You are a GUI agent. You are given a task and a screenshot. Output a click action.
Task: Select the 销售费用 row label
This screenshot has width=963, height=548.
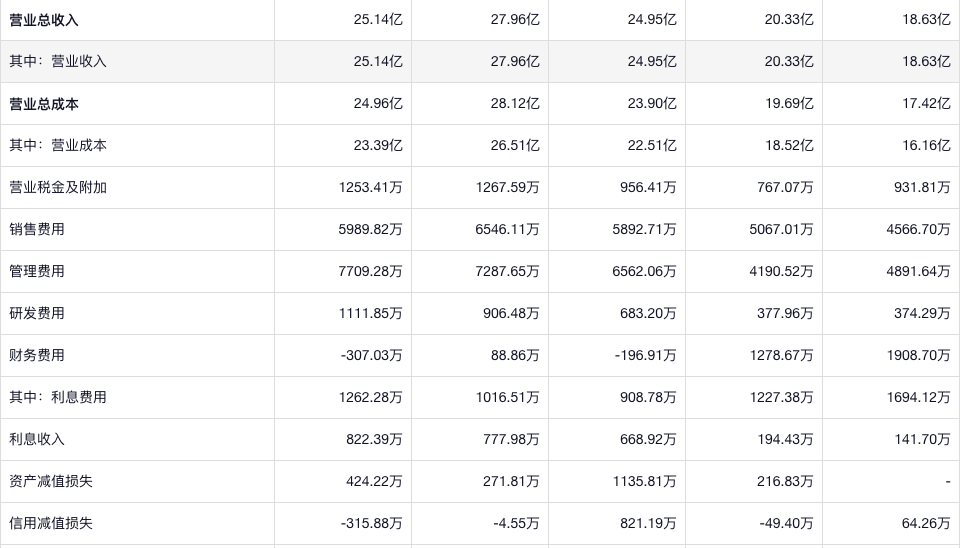point(37,229)
